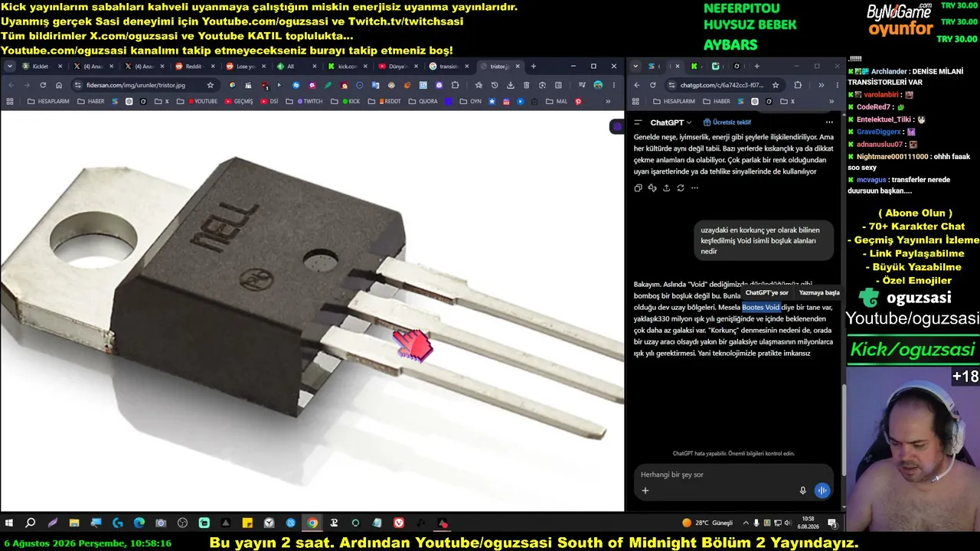
Task: Open Windows taskbar search
Action: pos(31,523)
